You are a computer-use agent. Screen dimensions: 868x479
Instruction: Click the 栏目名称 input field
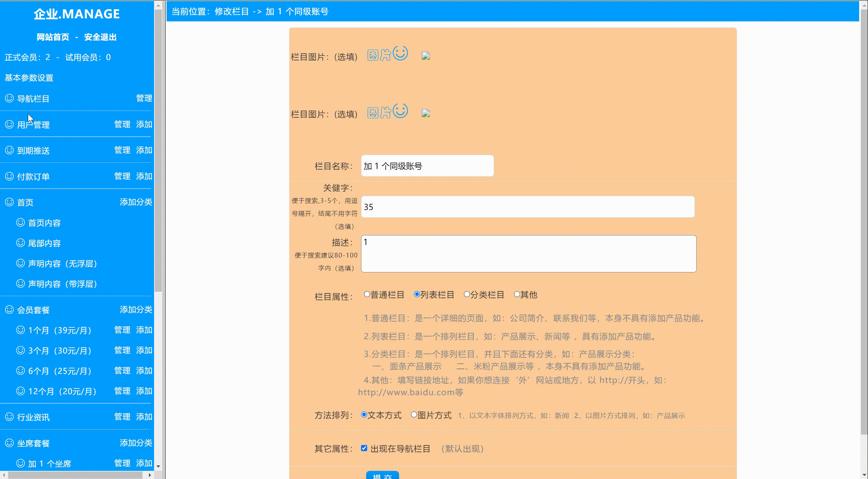[x=427, y=166]
